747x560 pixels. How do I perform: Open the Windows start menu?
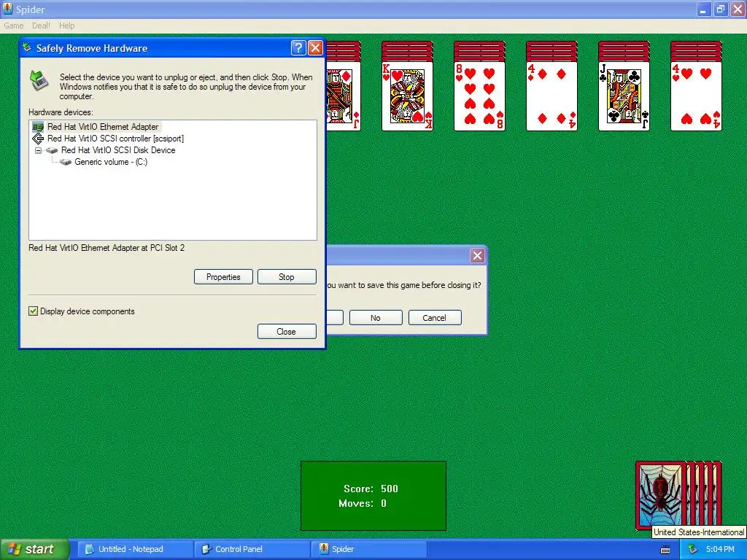[35, 549]
